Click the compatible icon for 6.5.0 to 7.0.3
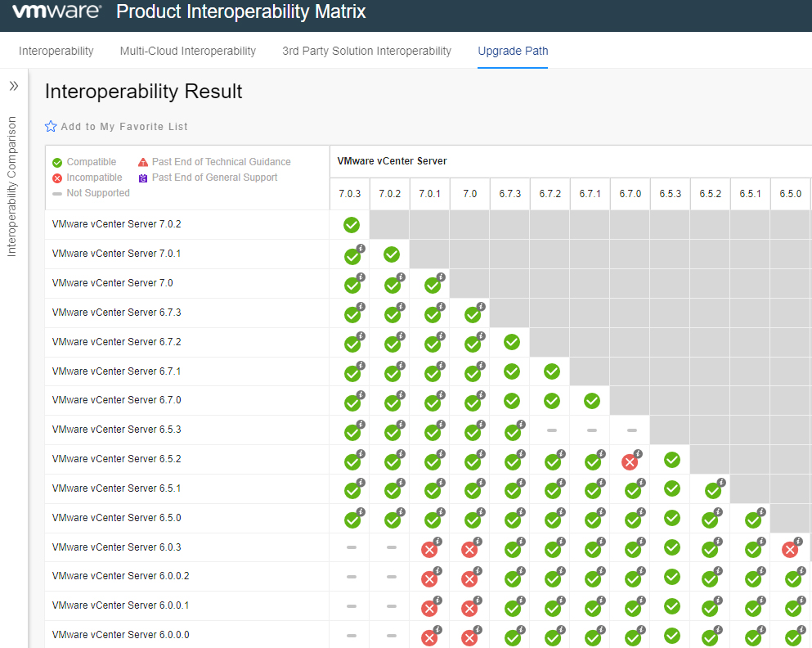The height and width of the screenshot is (648, 812). click(352, 520)
